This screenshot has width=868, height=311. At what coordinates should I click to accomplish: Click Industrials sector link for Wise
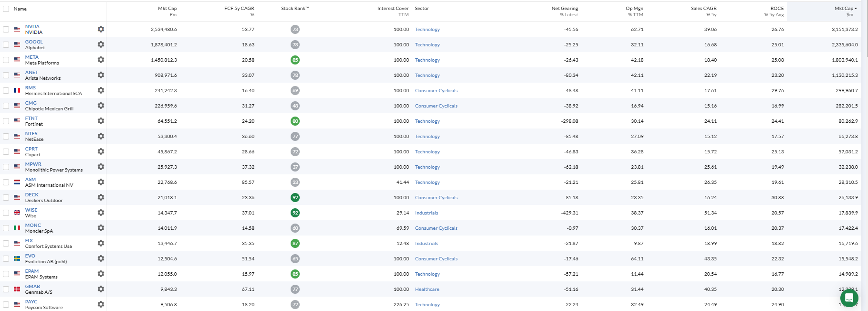[427, 213]
